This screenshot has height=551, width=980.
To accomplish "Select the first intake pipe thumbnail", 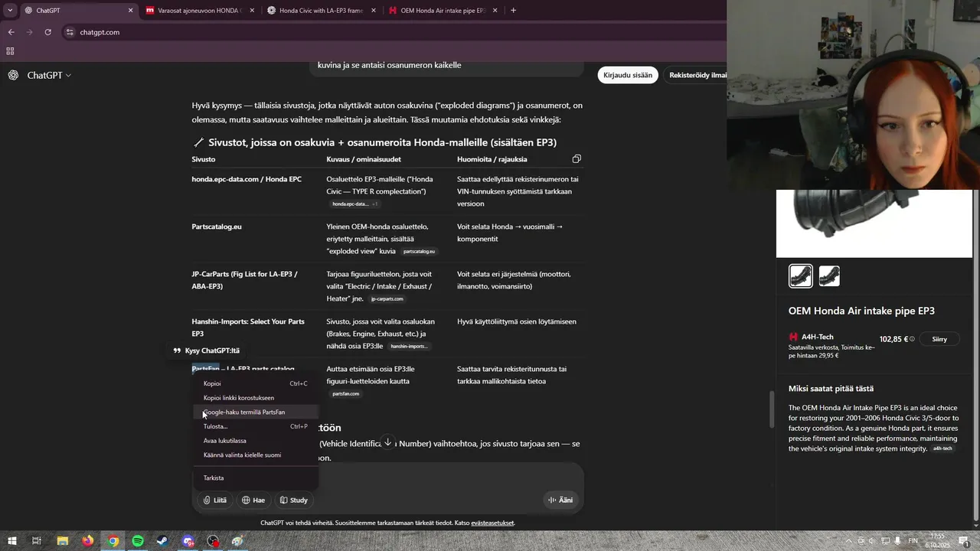I will pos(801,275).
